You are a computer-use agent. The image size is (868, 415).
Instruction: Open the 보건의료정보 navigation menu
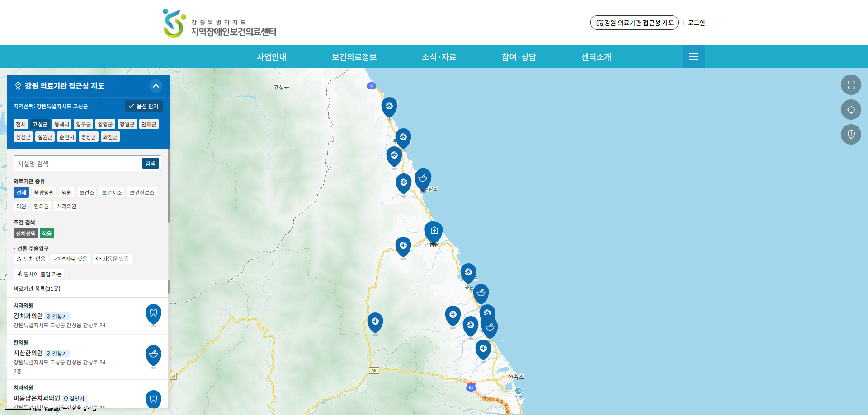click(x=354, y=57)
